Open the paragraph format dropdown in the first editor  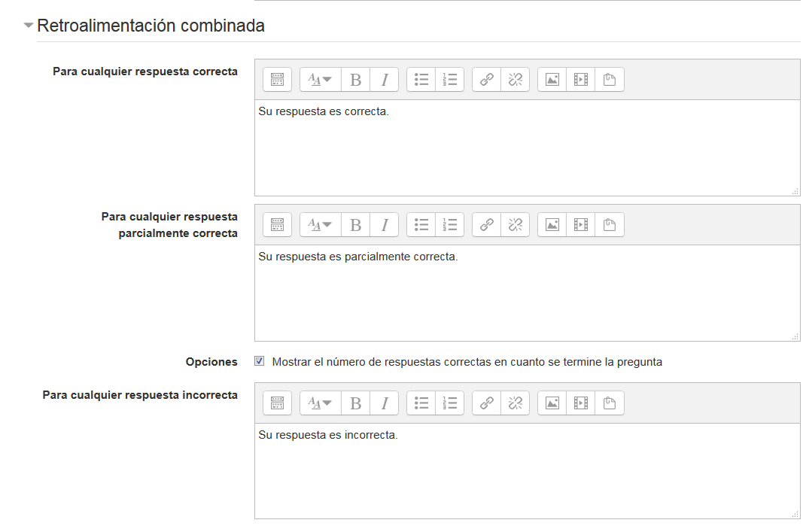coord(319,79)
